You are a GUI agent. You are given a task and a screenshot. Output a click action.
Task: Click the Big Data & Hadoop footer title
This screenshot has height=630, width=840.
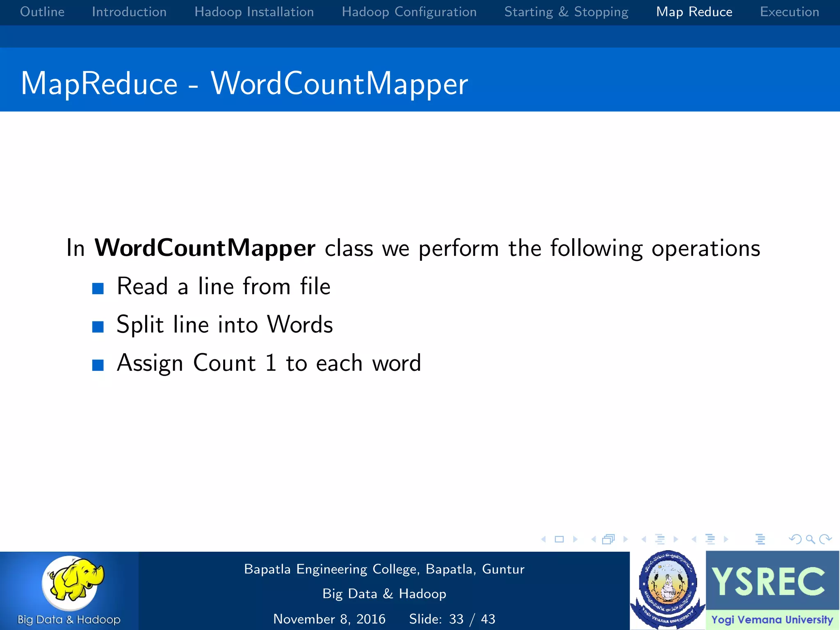coord(384,594)
